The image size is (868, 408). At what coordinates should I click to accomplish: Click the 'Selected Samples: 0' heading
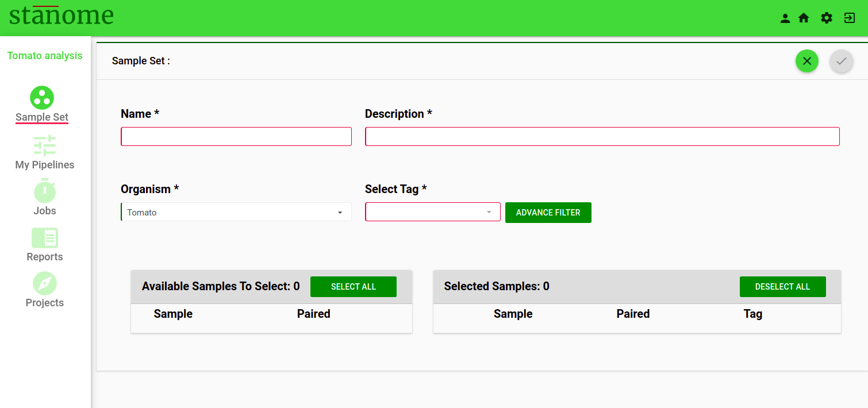pos(497,286)
